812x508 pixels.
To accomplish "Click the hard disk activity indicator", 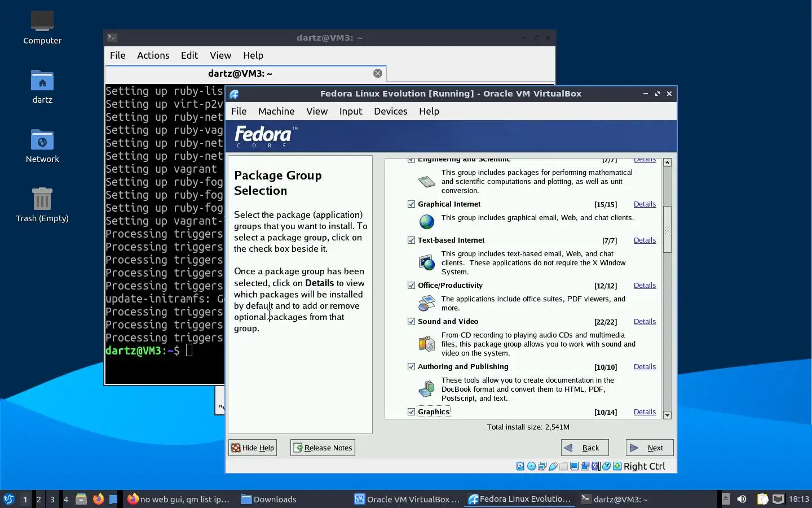I will (x=520, y=466).
